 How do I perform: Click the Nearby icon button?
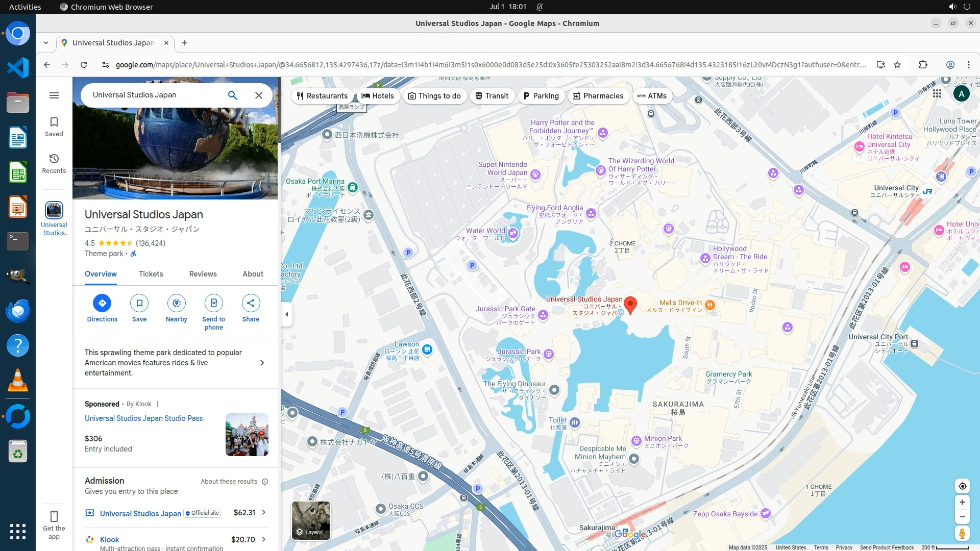point(176,303)
